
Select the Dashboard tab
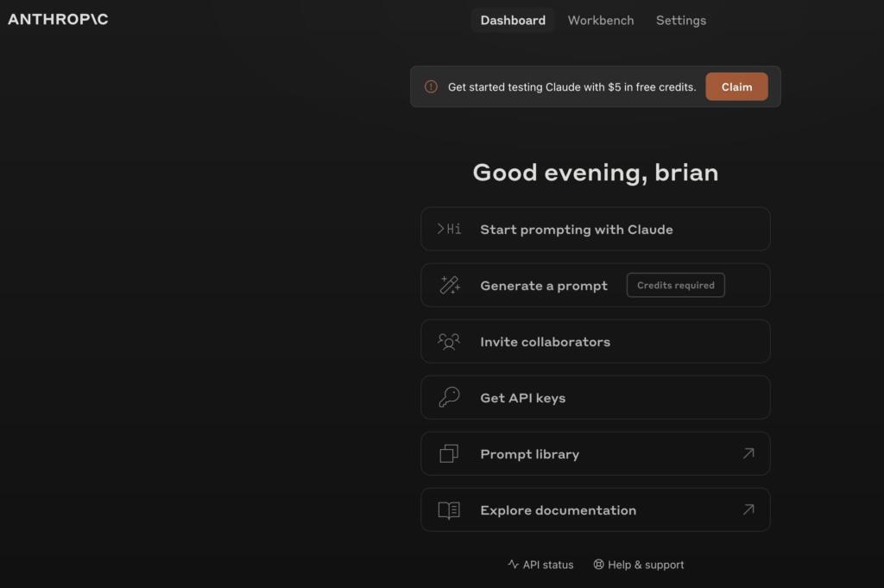(x=513, y=20)
